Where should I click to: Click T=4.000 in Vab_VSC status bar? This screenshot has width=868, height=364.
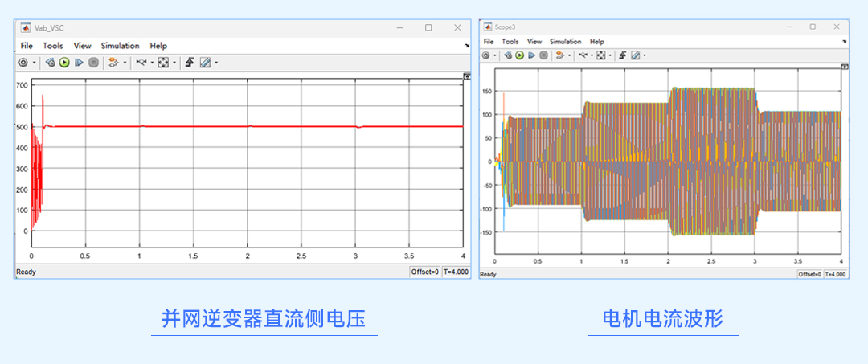pos(457,272)
